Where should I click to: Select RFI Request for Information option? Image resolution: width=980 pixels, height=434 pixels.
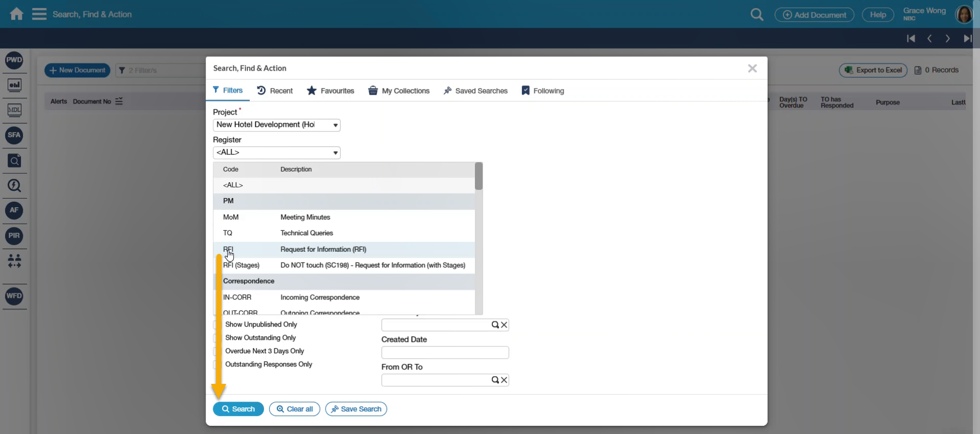pos(322,249)
